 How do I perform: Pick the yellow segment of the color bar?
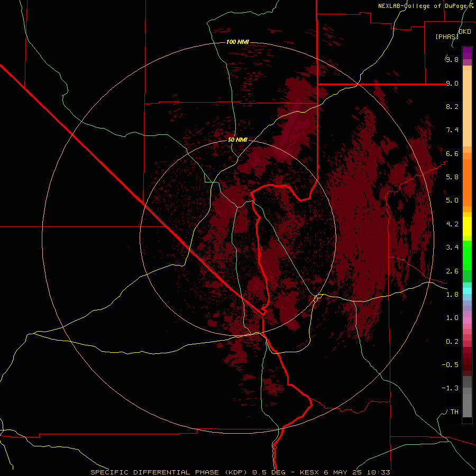(467, 226)
